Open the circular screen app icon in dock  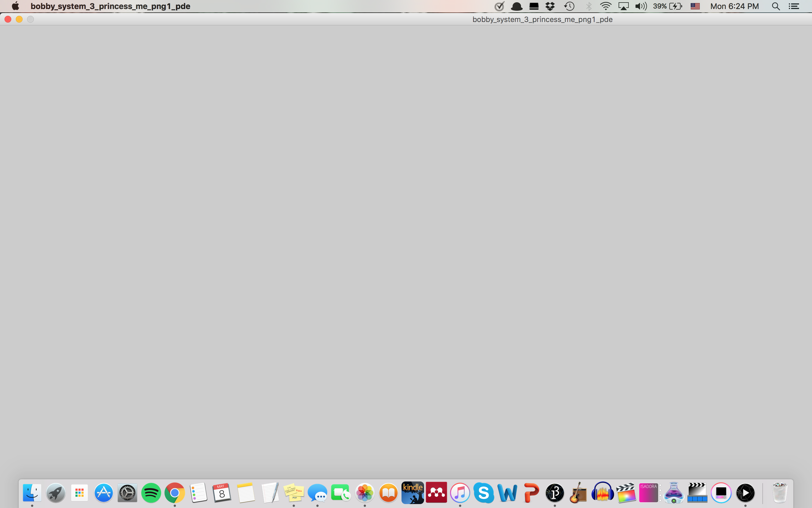click(x=721, y=493)
